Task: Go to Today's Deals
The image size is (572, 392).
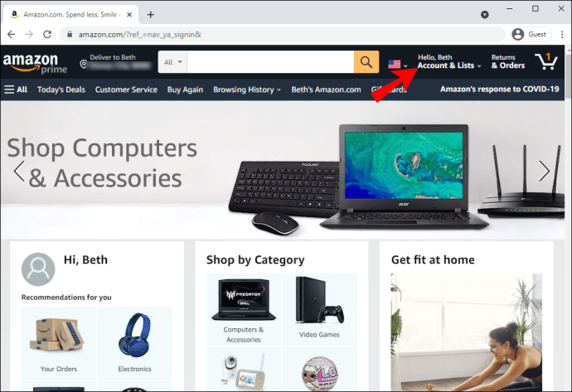Action: pos(61,90)
